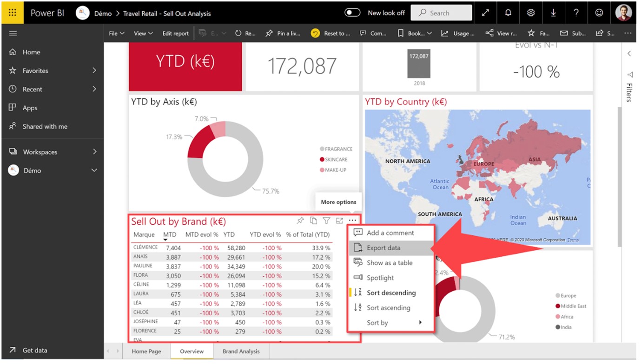
Task: Open the File menu dropdown
Action: (116, 33)
